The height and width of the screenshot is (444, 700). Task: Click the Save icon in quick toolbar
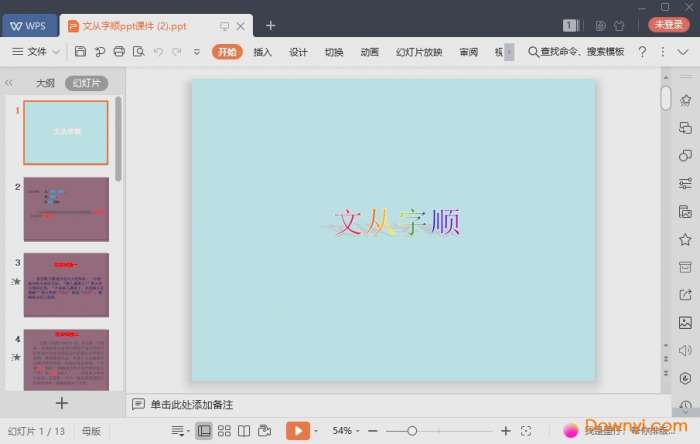(81, 52)
